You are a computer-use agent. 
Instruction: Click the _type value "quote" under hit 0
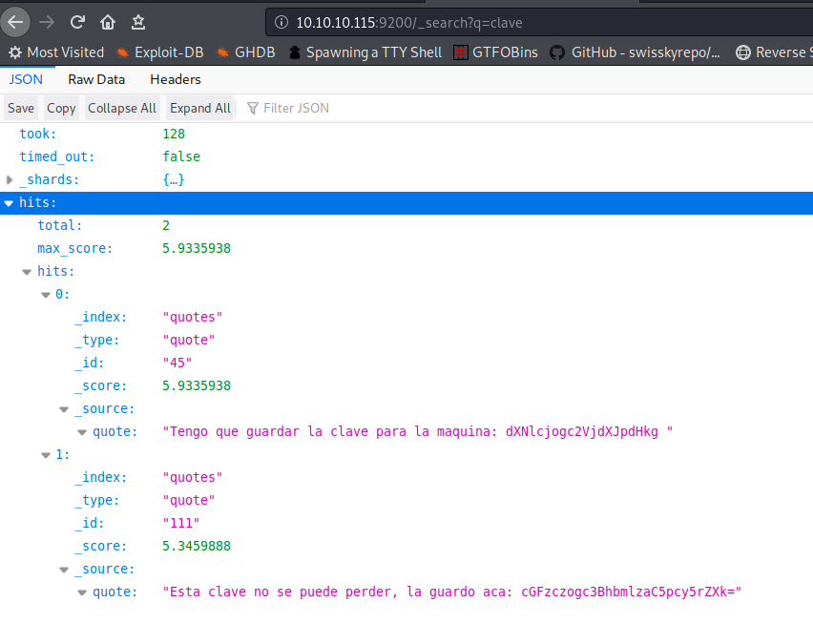point(189,341)
